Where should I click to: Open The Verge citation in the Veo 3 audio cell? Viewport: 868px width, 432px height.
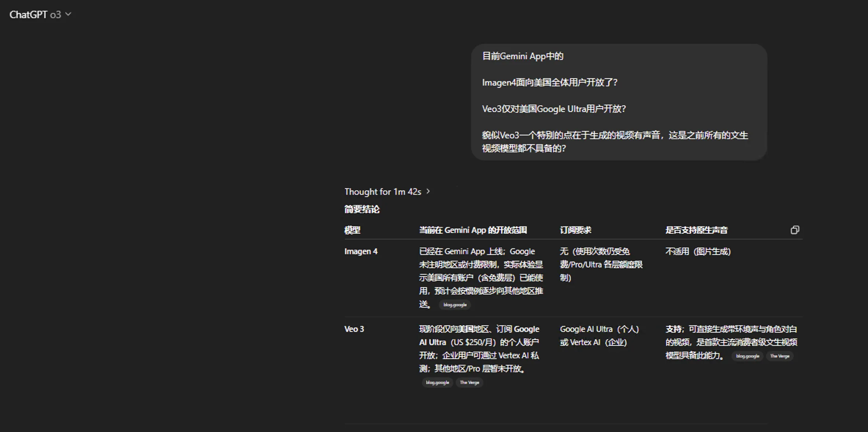tap(780, 356)
